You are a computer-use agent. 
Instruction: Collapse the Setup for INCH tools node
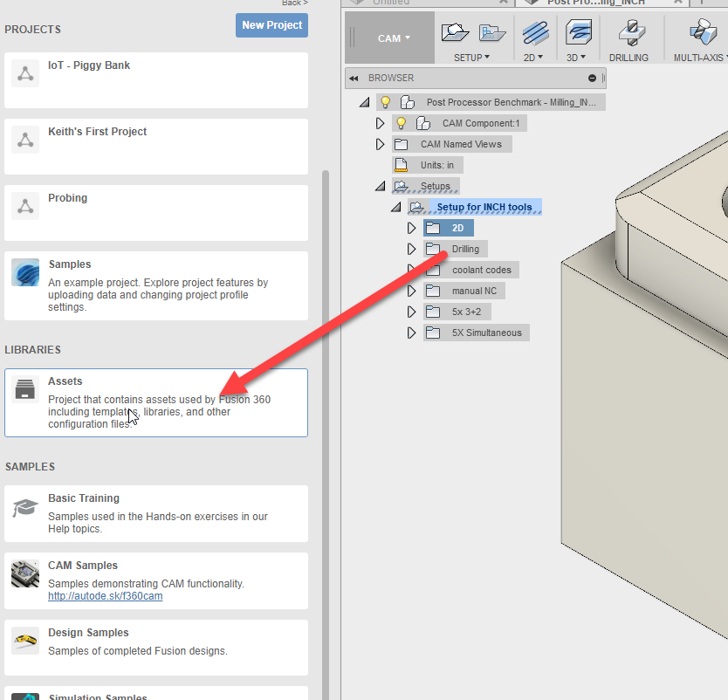point(396,207)
